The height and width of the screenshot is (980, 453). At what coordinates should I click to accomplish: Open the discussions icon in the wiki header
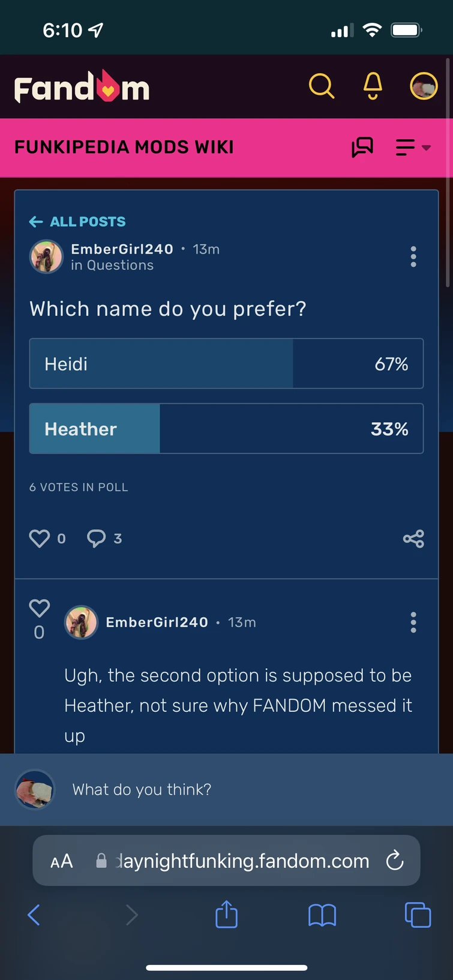coord(362,147)
